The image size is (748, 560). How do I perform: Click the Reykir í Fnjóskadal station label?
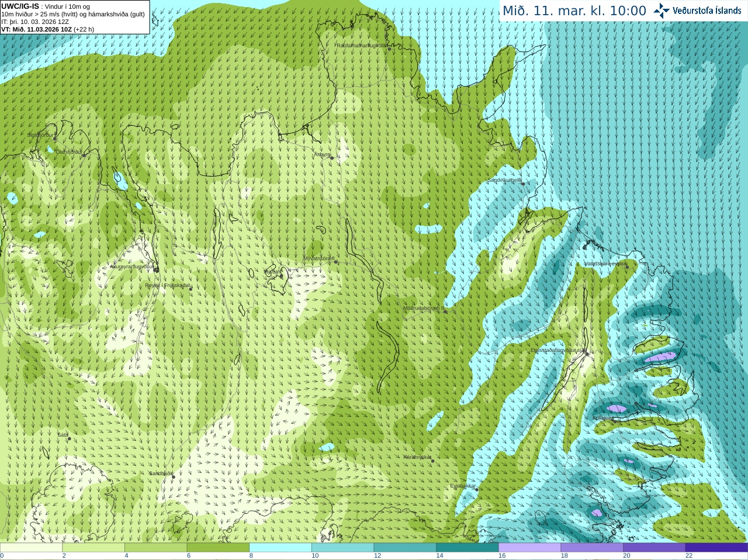[x=167, y=285]
